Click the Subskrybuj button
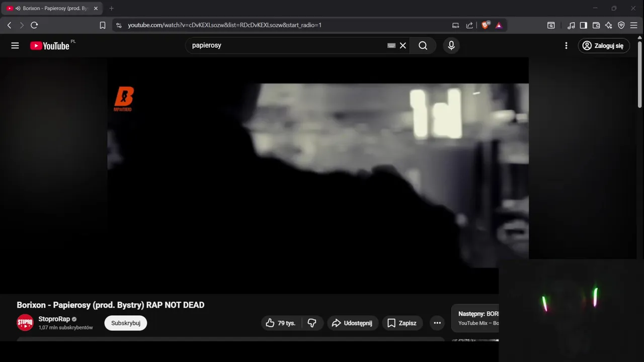This screenshot has height=362, width=644. [126, 323]
